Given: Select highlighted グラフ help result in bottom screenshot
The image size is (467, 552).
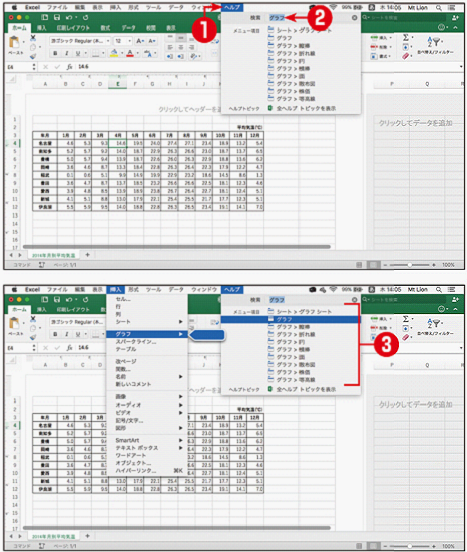Looking at the screenshot, I should (290, 319).
